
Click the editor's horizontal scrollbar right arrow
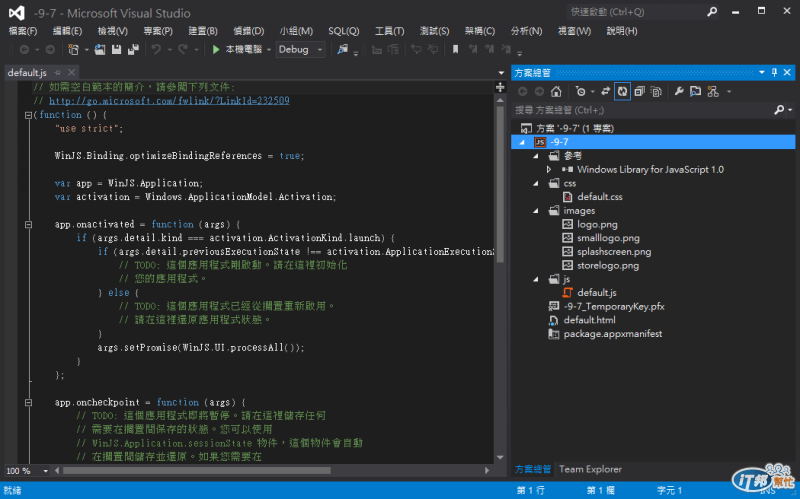487,470
